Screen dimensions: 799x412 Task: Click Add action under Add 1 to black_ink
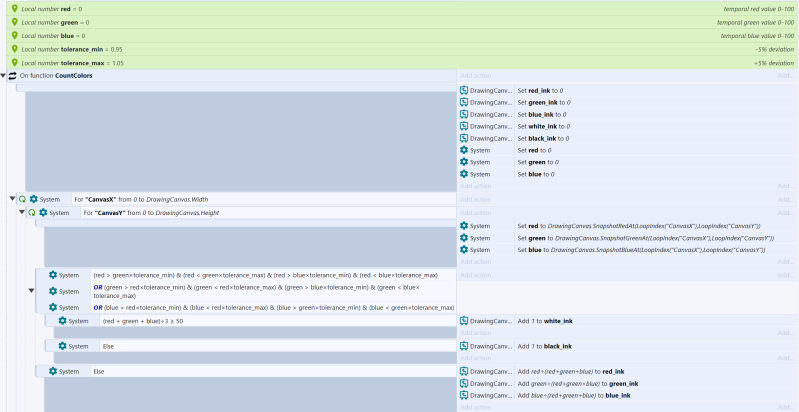(475, 358)
